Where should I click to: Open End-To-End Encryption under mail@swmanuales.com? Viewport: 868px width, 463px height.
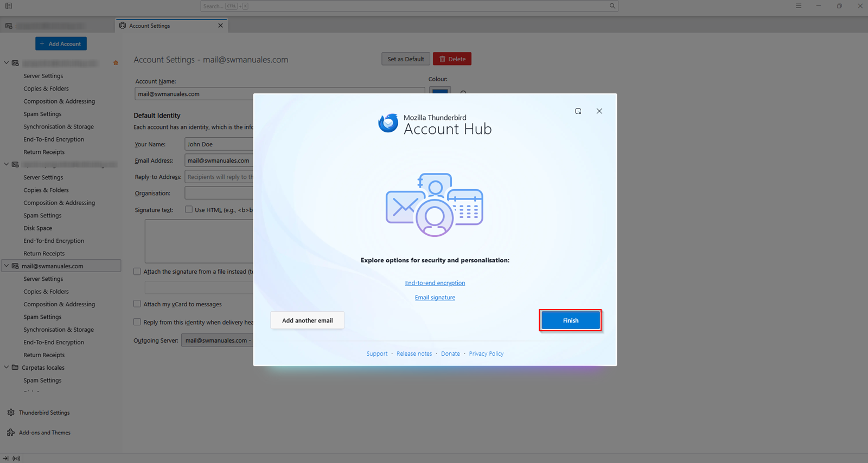54,342
